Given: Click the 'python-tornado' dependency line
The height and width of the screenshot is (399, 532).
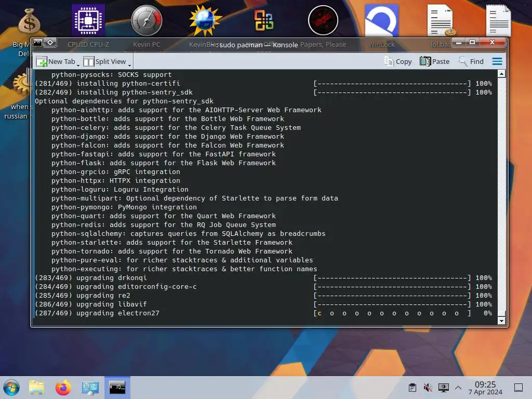Looking at the screenshot, I should point(171,251).
